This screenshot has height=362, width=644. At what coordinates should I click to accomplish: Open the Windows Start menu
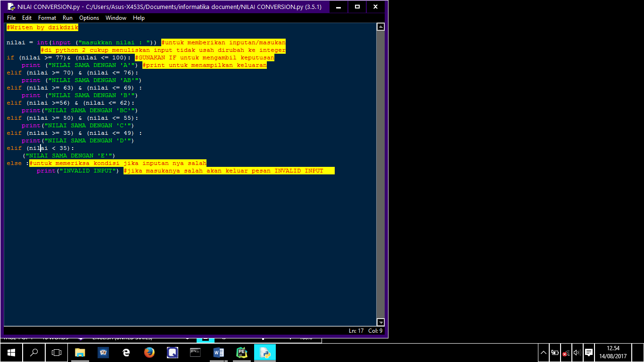pyautogui.click(x=11, y=352)
